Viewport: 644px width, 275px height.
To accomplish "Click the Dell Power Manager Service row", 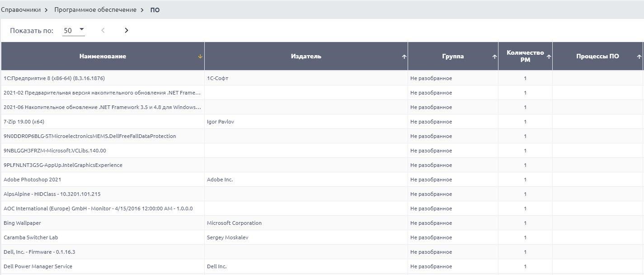I will (38, 266).
